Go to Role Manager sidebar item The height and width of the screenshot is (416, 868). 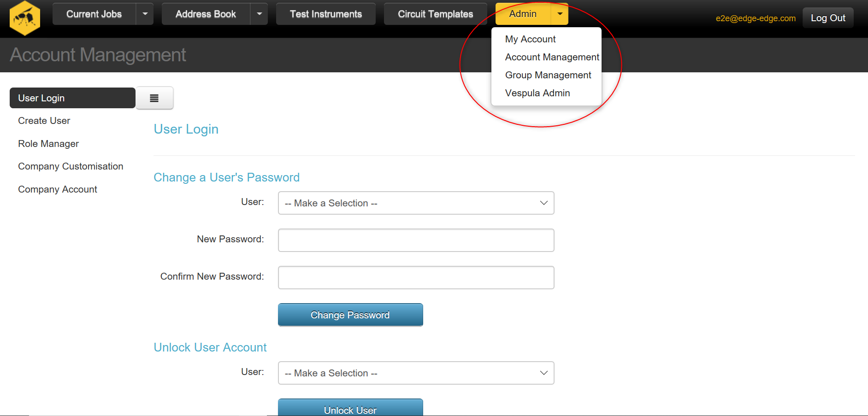tap(48, 144)
